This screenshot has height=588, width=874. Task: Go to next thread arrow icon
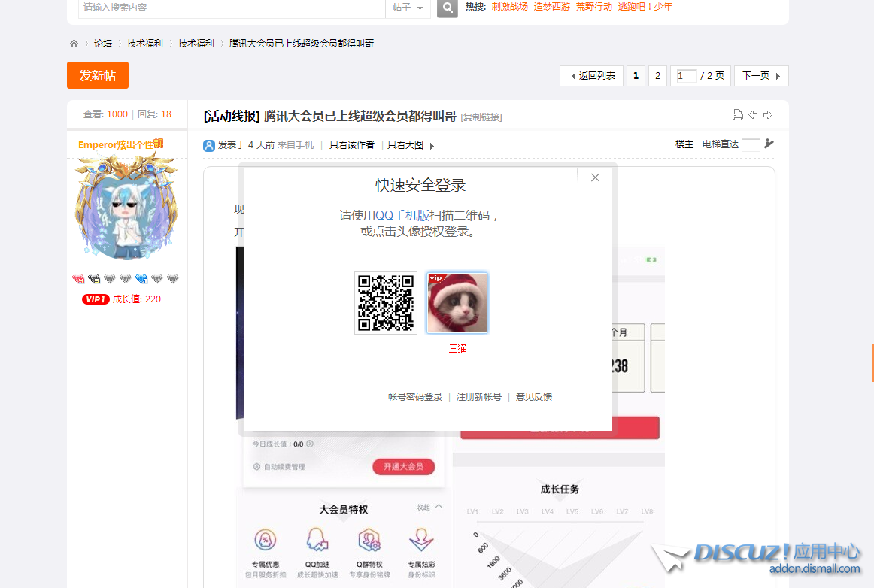tap(768, 115)
